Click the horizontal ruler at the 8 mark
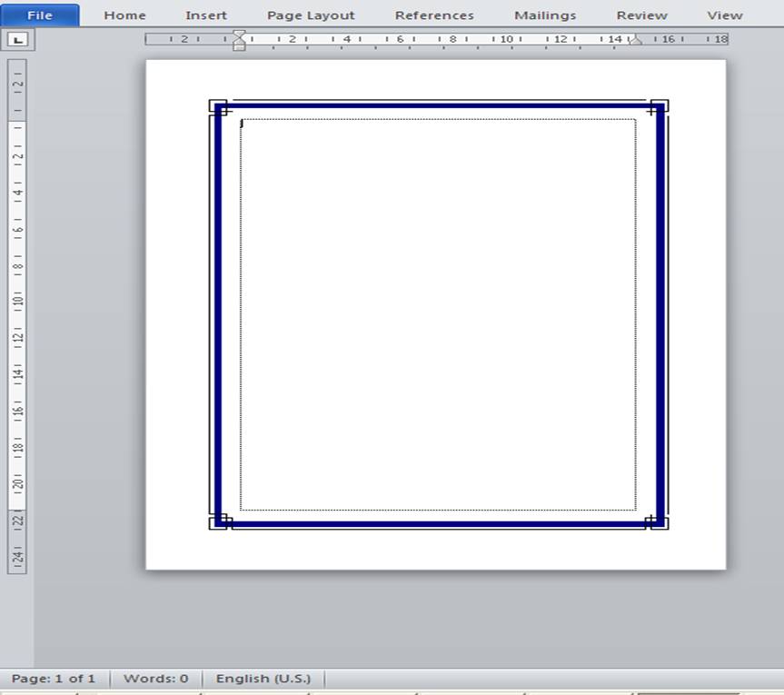The image size is (784, 695). (x=453, y=39)
